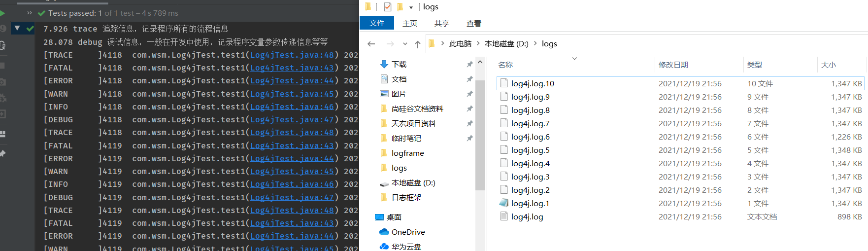This screenshot has width=868, height=251.
Task: Click the Properties checkmark icon in title bar
Action: point(388,7)
